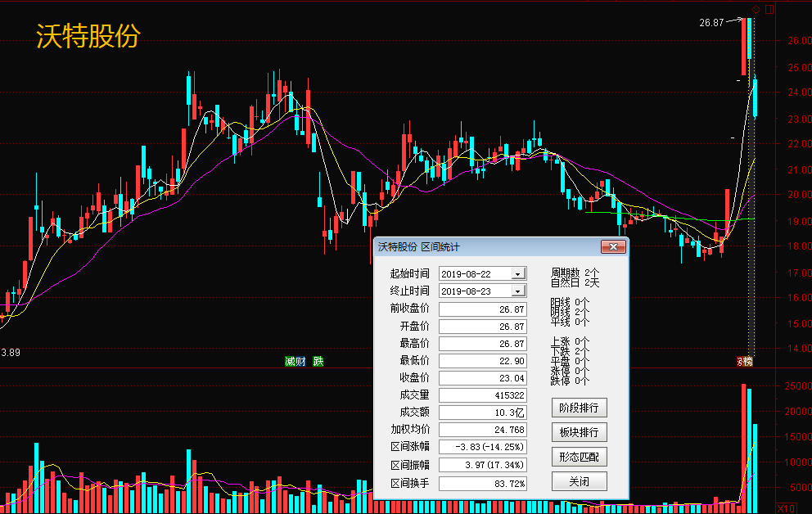Click the 财 event marker on chart
Image resolution: width=812 pixels, height=514 pixels.
click(x=300, y=361)
